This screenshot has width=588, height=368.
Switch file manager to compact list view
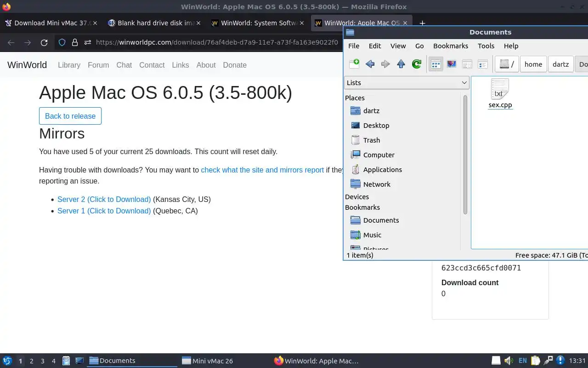point(467,64)
